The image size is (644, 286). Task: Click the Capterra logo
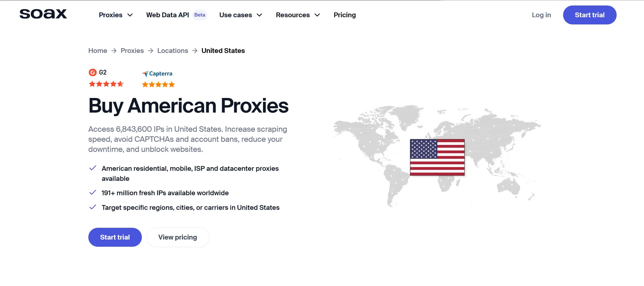click(x=157, y=74)
